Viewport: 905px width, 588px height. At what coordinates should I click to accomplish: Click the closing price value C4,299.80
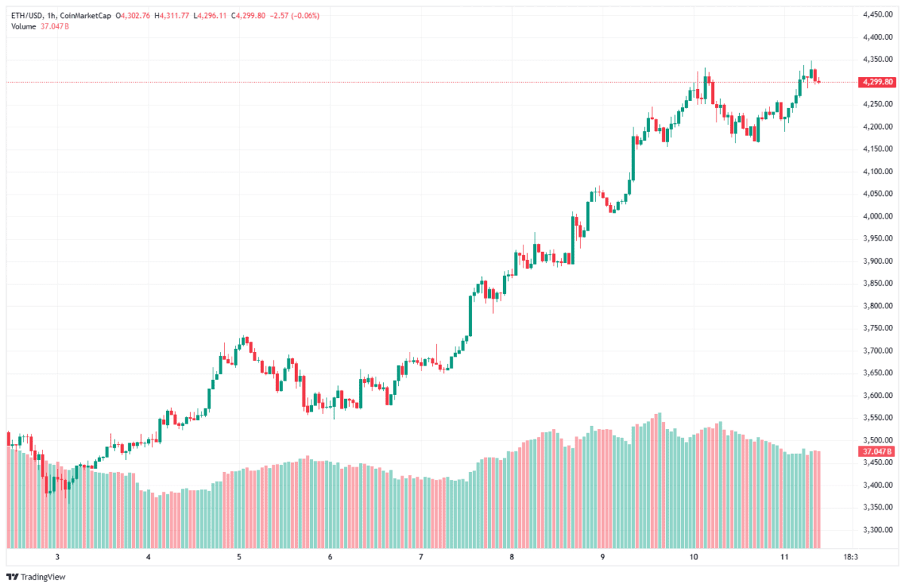point(238,14)
